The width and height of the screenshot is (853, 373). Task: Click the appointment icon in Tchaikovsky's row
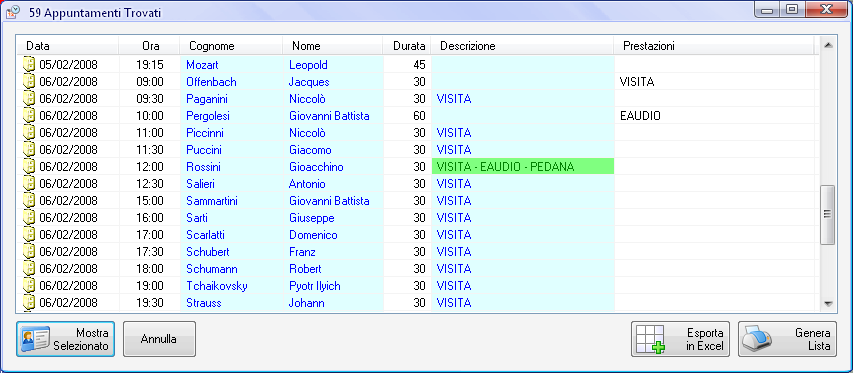click(x=29, y=285)
